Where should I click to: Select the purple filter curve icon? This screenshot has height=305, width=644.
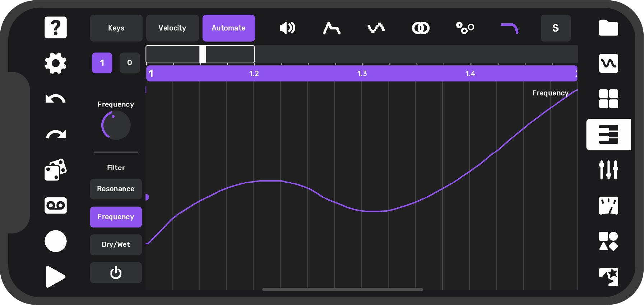coord(510,28)
